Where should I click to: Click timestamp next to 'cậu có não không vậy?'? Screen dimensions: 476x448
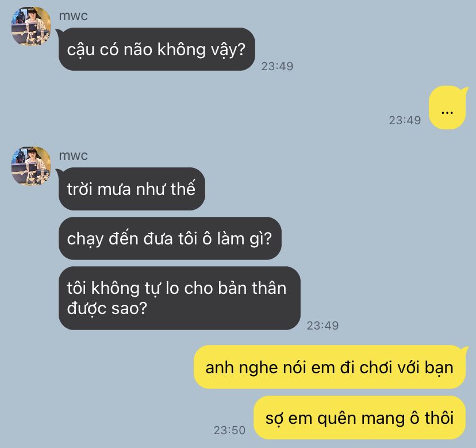278,66
